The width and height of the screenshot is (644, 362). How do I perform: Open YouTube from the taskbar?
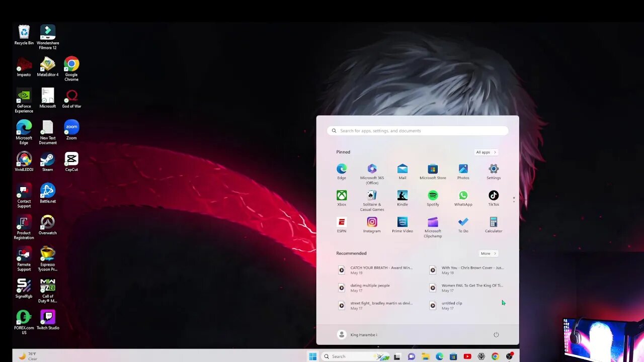click(x=467, y=356)
